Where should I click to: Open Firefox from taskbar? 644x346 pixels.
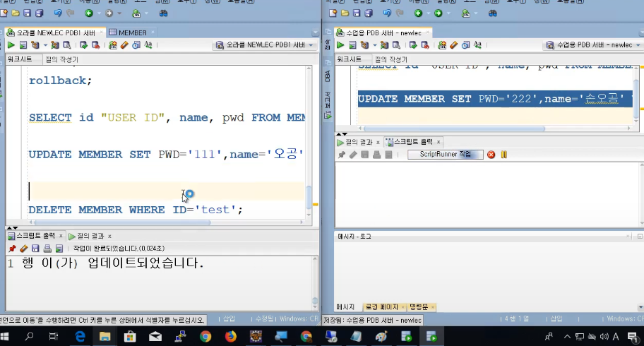pos(231,337)
